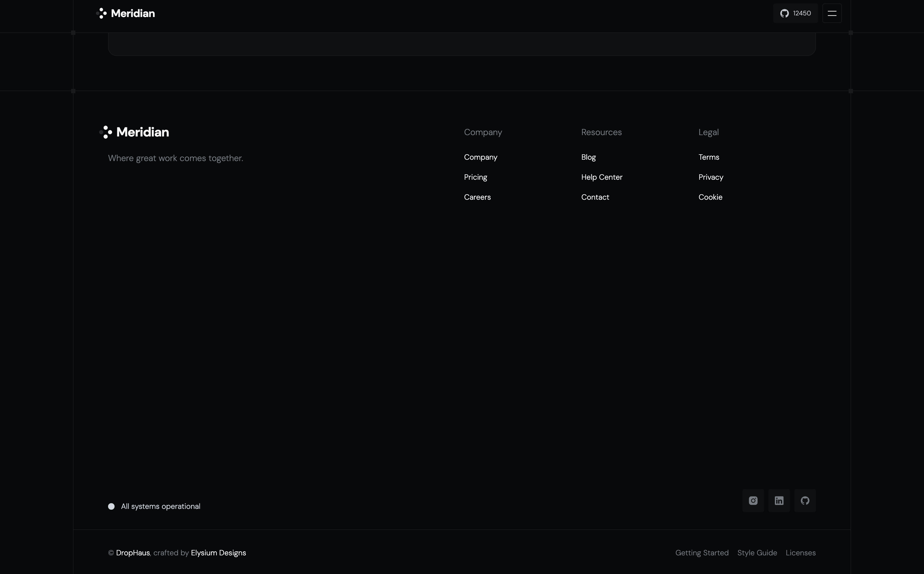Visit the Careers link
924x574 pixels.
click(x=477, y=197)
